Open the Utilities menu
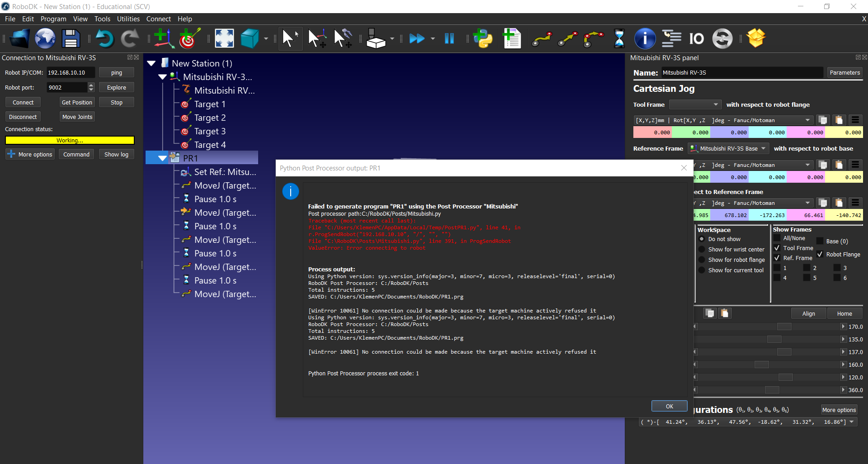The width and height of the screenshot is (868, 464). 128,19
